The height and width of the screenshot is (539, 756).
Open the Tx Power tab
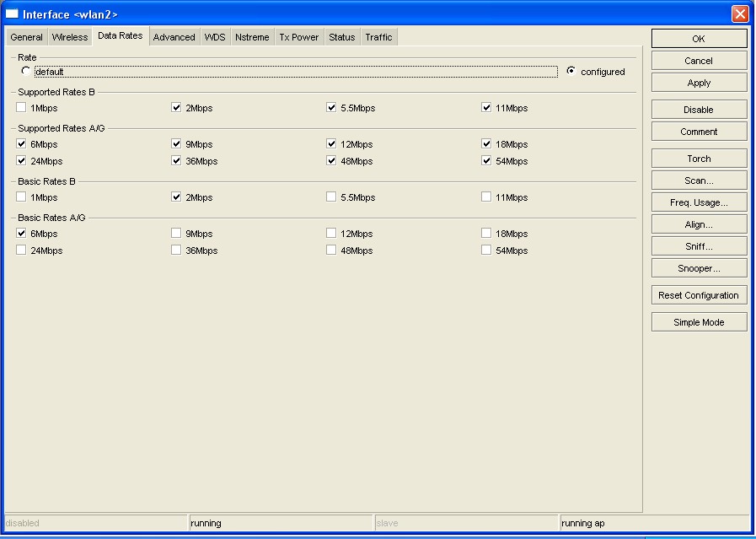point(299,37)
